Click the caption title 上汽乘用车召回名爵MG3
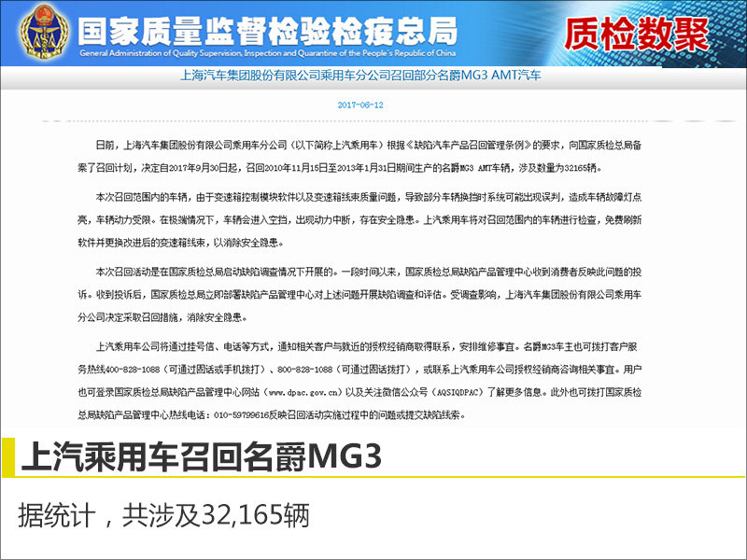Image resolution: width=747 pixels, height=560 pixels. pyautogui.click(x=202, y=456)
